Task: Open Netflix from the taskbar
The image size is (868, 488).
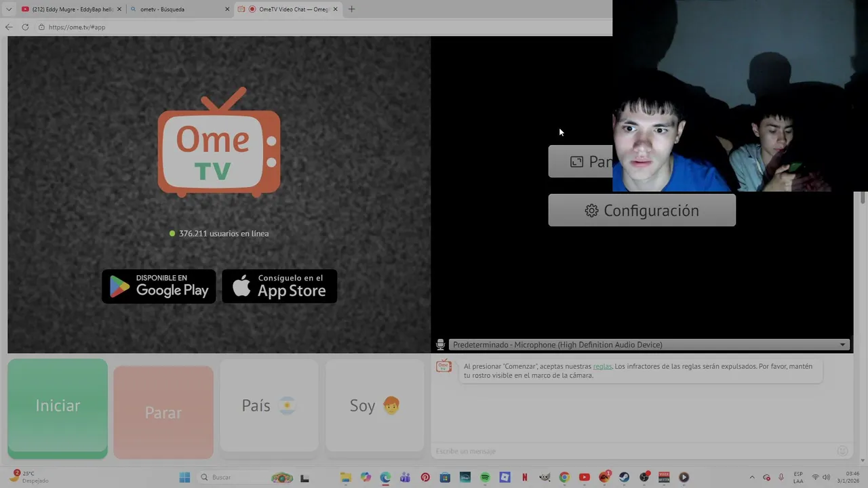Action: pyautogui.click(x=524, y=477)
